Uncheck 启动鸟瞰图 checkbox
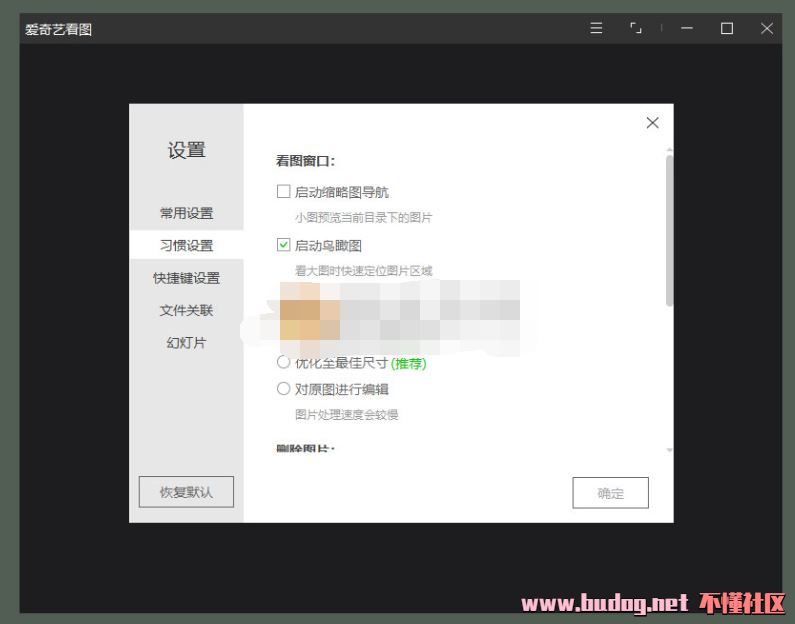Screen dimensions: 795x624 click(283, 245)
